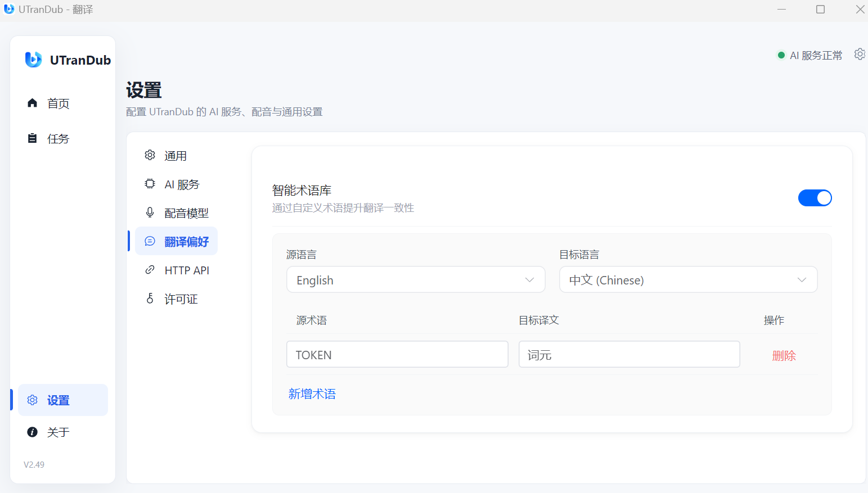Click the link icon for HTTP API
This screenshot has height=493, width=868.
click(150, 270)
